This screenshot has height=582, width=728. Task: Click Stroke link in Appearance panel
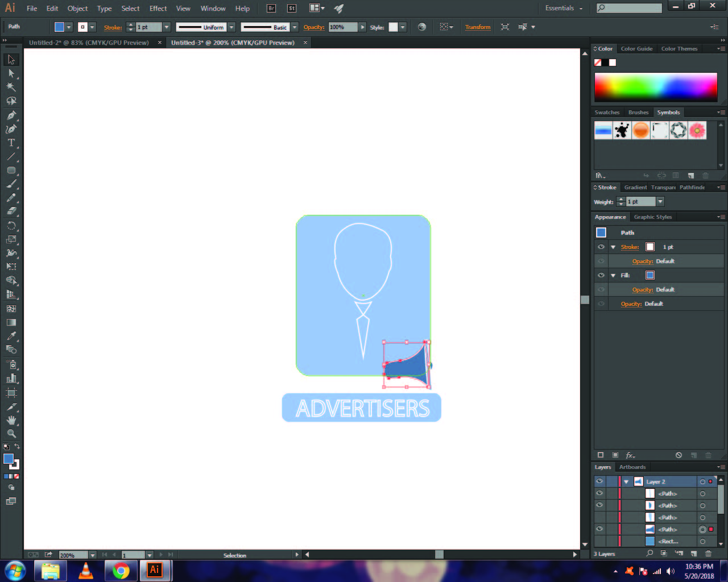[x=630, y=247]
